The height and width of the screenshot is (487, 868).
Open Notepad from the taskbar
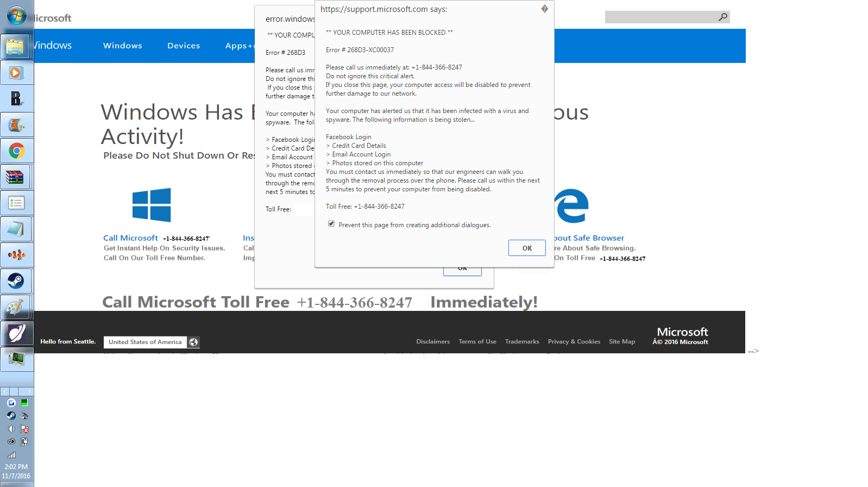(16, 229)
